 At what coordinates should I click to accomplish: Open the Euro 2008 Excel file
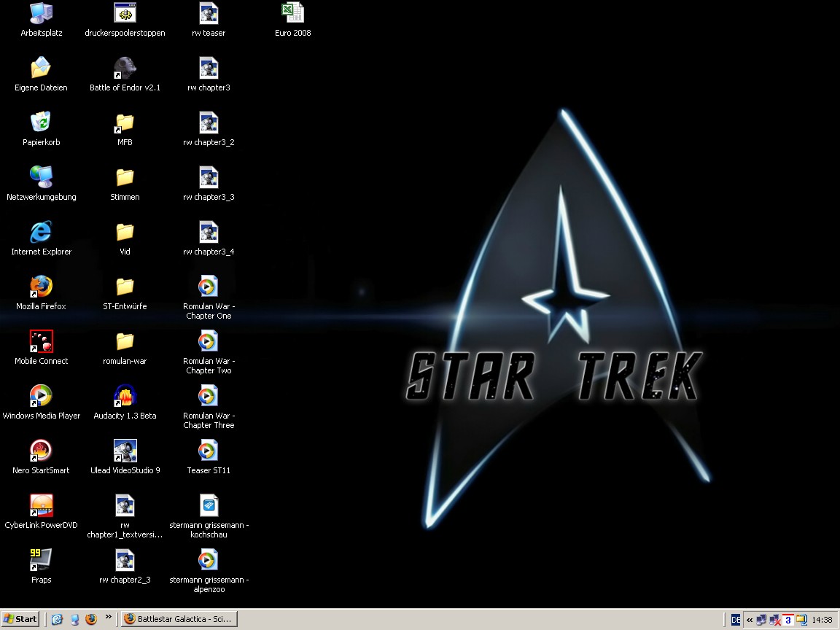pyautogui.click(x=292, y=13)
